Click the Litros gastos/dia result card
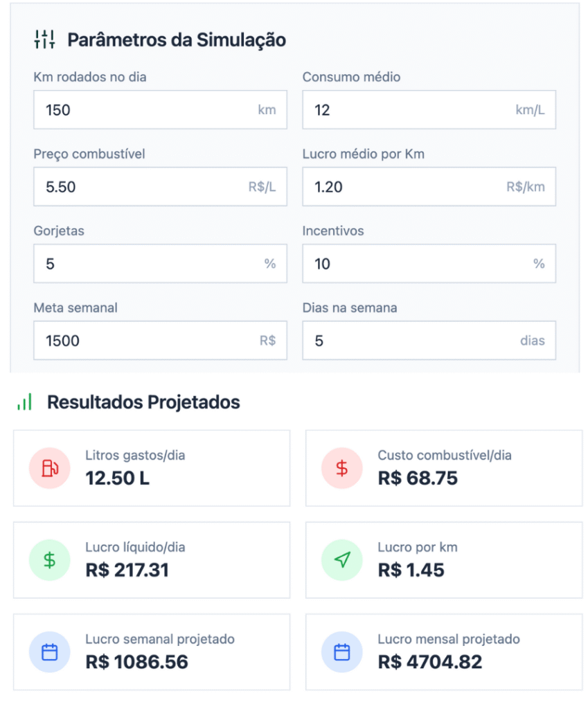Image resolution: width=588 pixels, height=709 pixels. 152,468
